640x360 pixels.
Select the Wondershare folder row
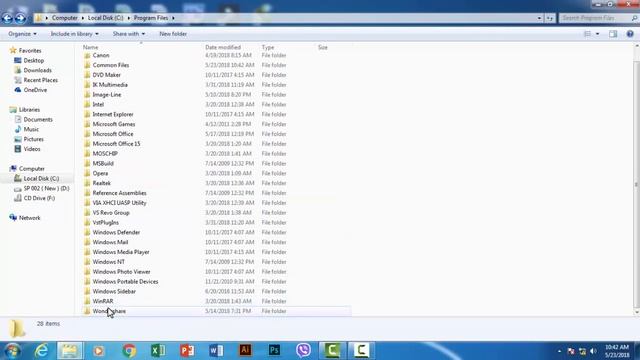216,311
